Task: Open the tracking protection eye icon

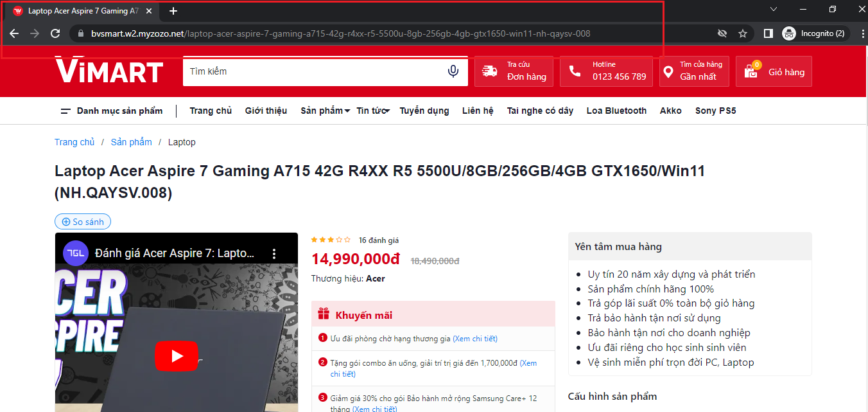Action: point(722,33)
